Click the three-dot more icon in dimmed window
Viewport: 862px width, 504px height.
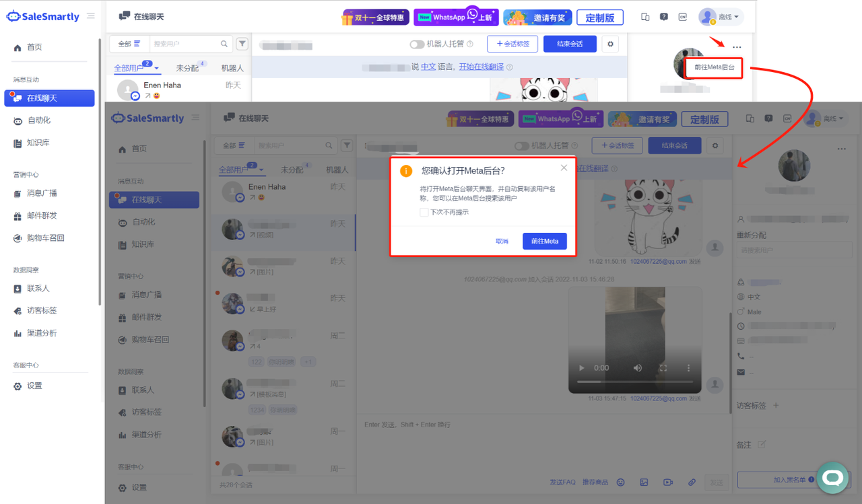[841, 149]
